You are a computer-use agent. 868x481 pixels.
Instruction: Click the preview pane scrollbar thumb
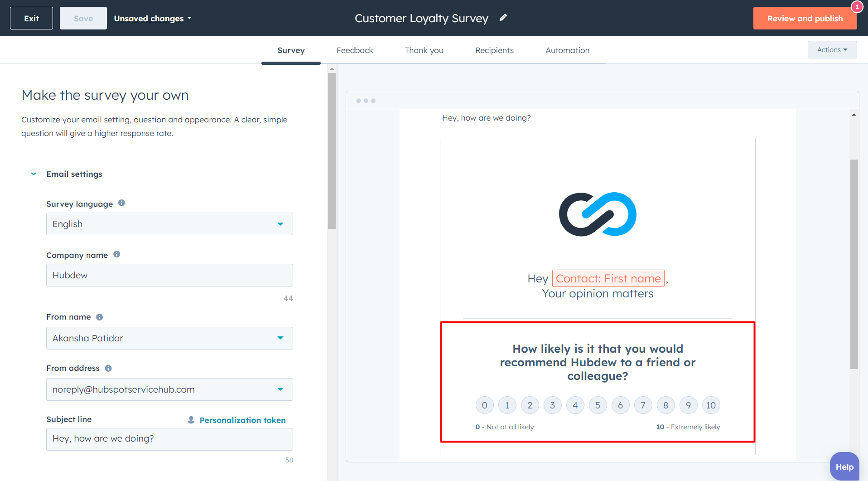[x=854, y=264]
